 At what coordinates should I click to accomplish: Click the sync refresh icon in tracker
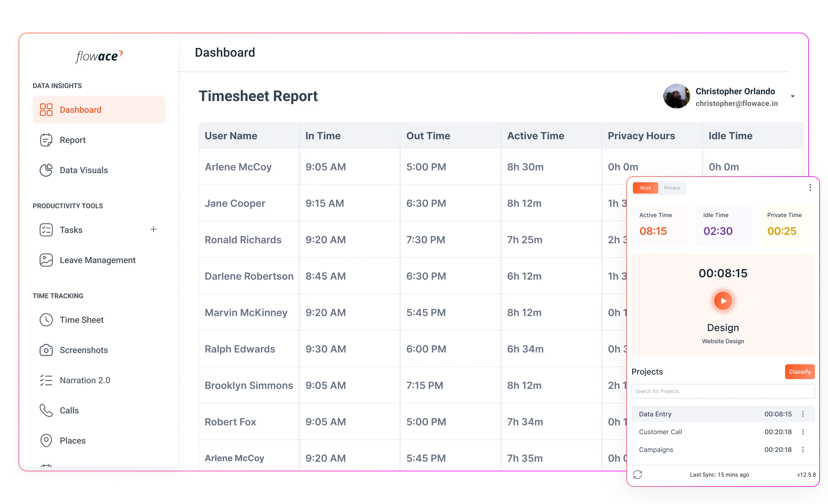coord(637,474)
